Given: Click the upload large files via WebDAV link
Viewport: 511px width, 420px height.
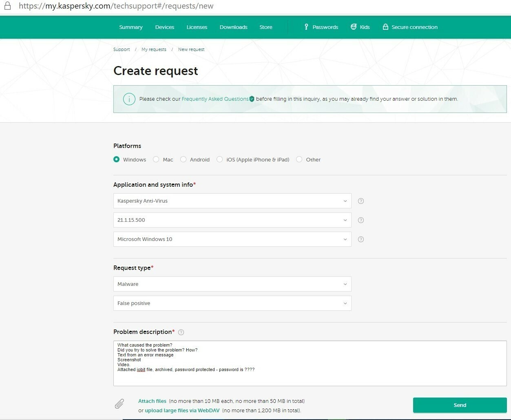Looking at the screenshot, I should click(182, 411).
